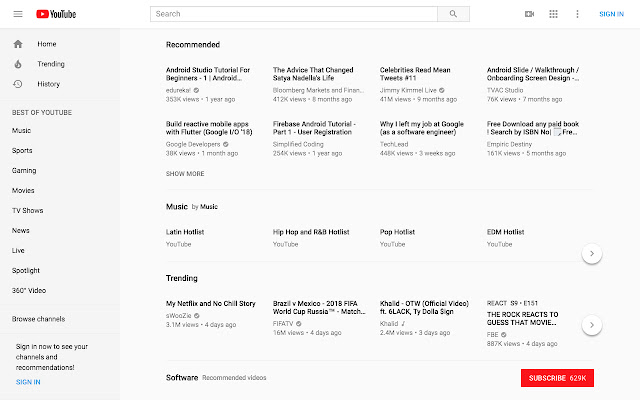Open the vertical dots settings menu
Viewport: 640px width, 400px height.
577,14
